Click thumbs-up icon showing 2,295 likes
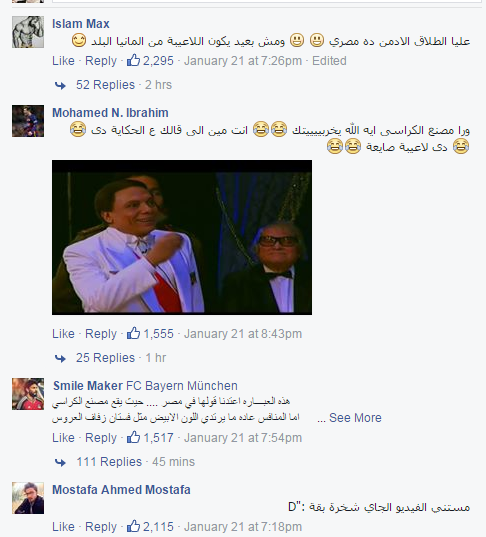The height and width of the screenshot is (537, 486). click(x=133, y=60)
